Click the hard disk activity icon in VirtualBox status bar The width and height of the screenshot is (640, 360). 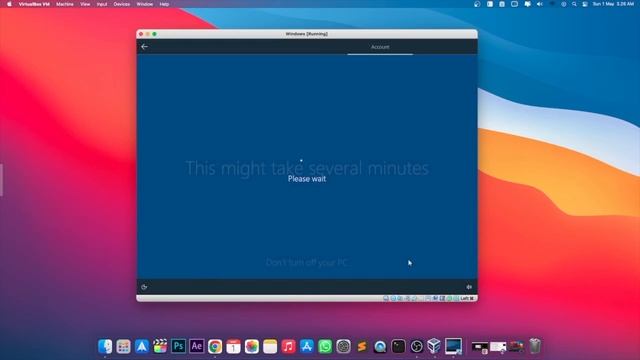click(x=386, y=298)
